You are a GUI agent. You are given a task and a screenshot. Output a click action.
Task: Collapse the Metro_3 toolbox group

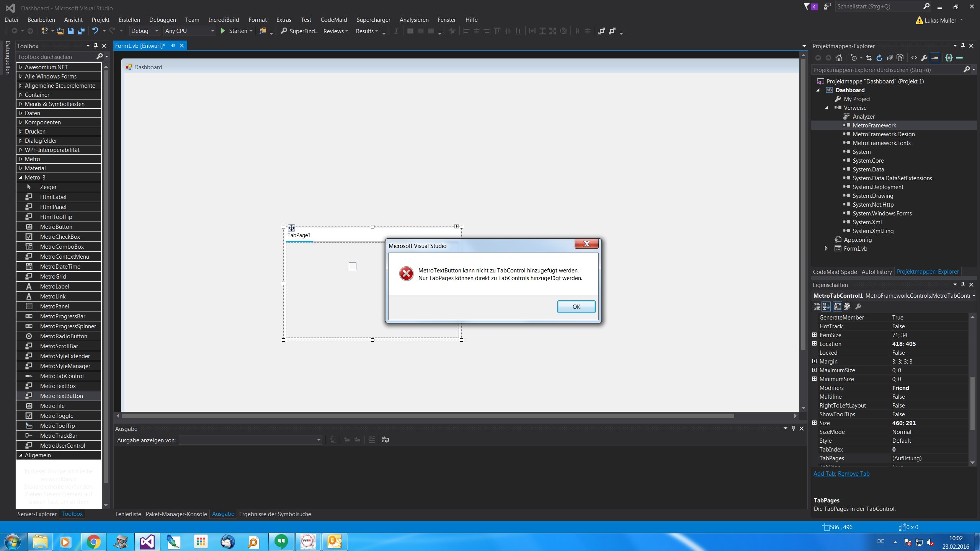(x=21, y=178)
